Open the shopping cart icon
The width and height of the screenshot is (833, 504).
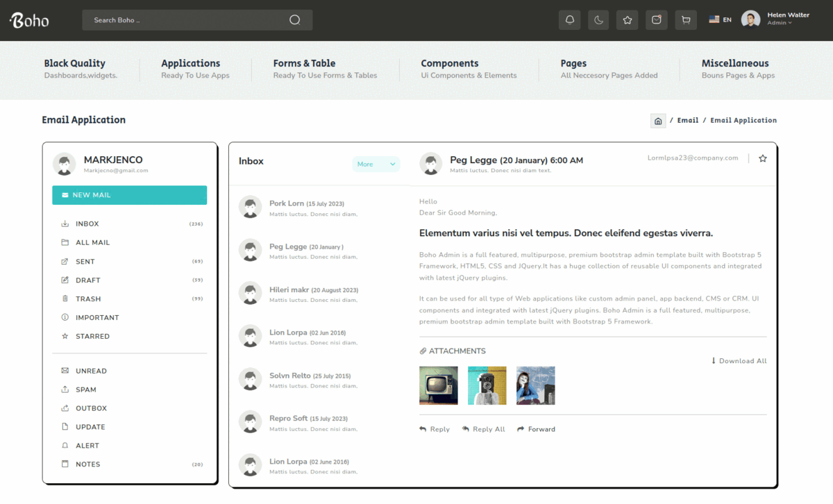686,20
